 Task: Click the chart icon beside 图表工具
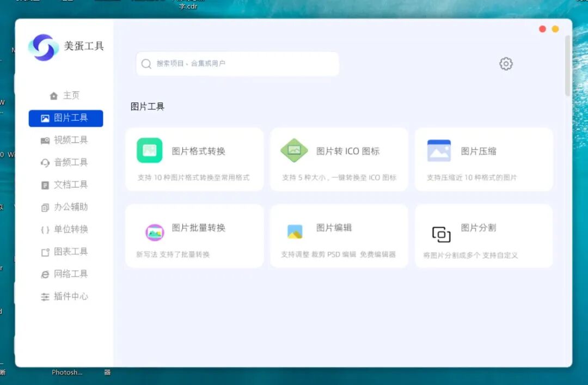click(x=45, y=252)
